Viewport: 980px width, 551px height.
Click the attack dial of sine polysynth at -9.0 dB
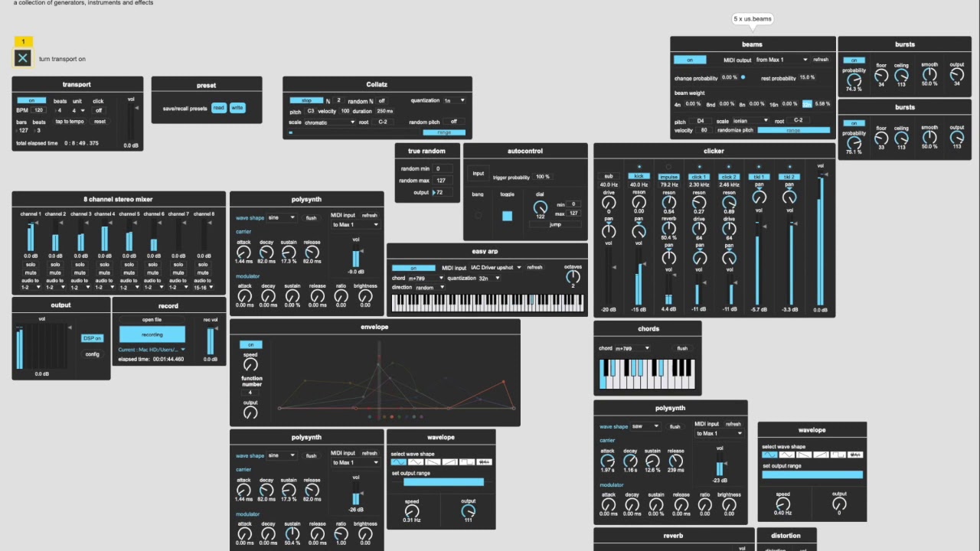[243, 252]
